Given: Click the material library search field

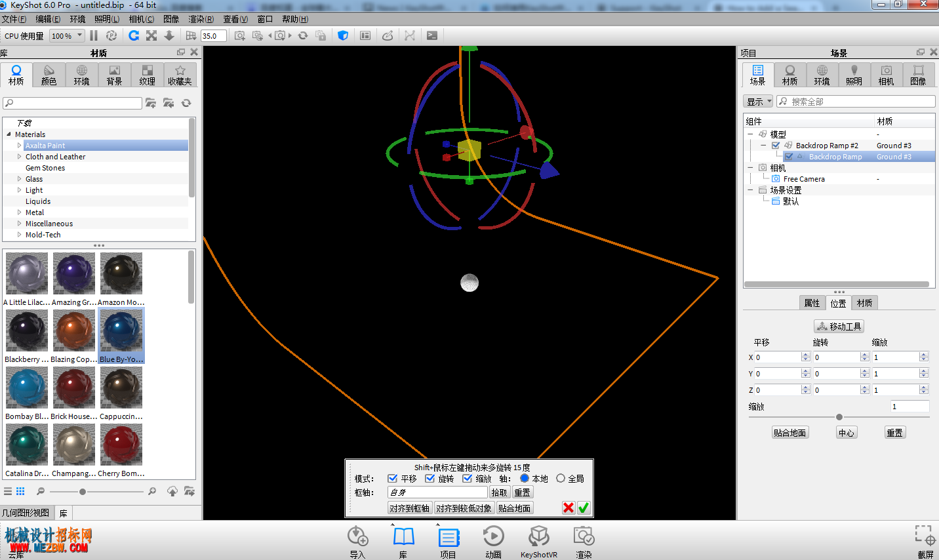Looking at the screenshot, I should click(72, 103).
